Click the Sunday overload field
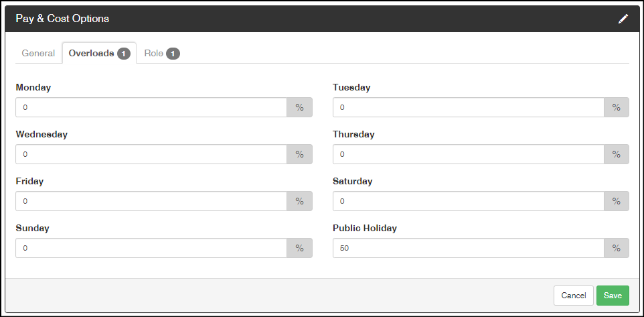 pos(151,248)
